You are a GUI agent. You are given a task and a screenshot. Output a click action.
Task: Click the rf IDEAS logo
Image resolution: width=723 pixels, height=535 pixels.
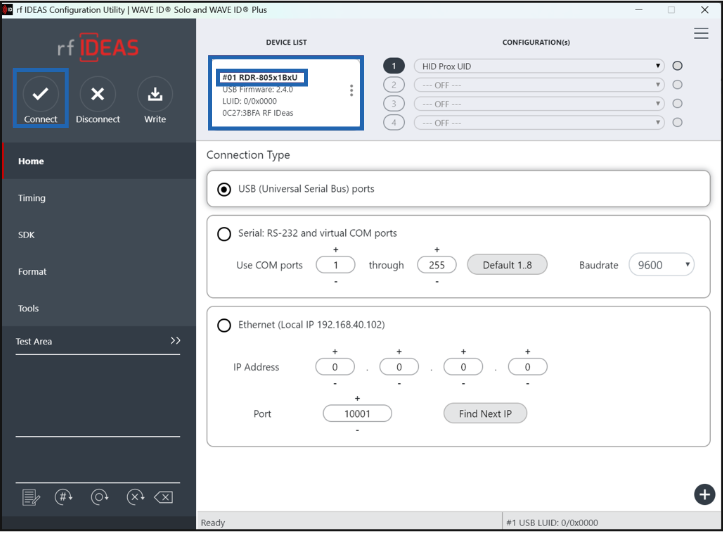point(98,48)
